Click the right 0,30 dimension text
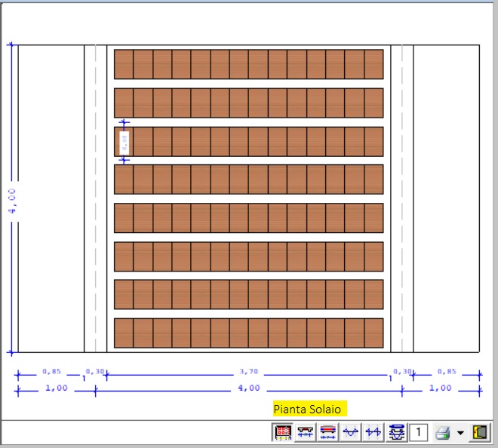Viewport: 498px width, 448px height. (x=402, y=371)
